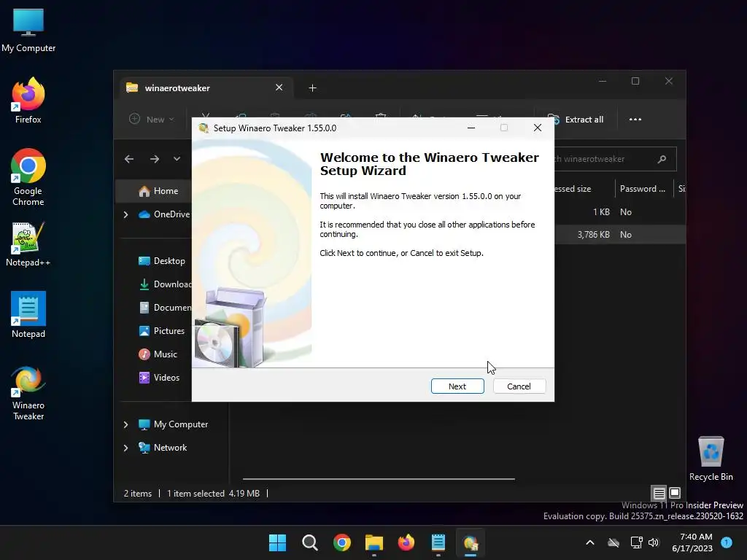747x560 pixels.
Task: Open Google Chrome desktop shortcut
Action: (x=28, y=177)
